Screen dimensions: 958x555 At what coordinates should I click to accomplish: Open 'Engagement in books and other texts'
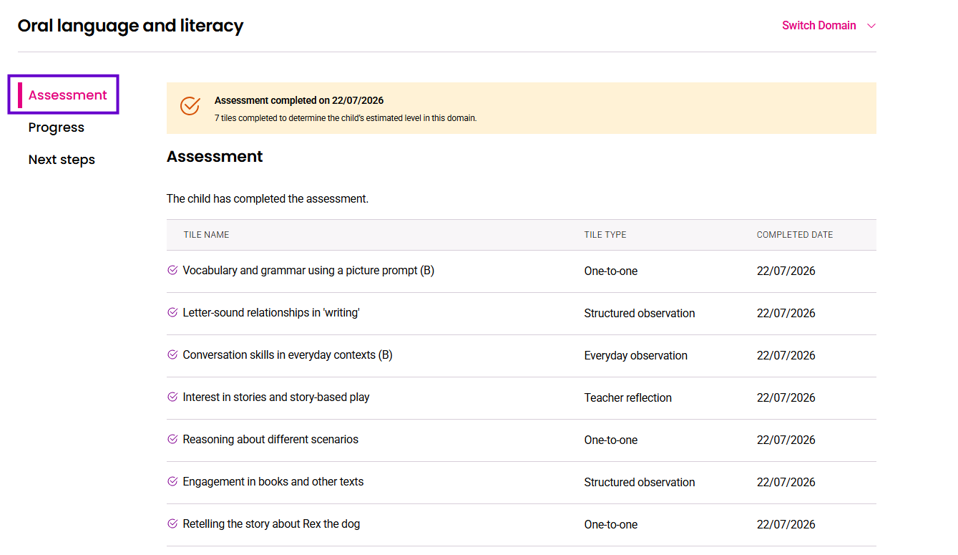[x=273, y=481]
